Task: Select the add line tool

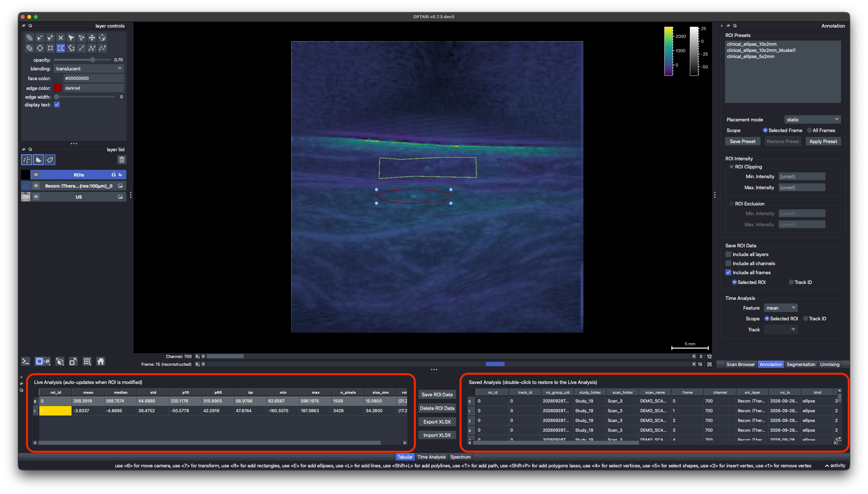Action: pos(82,48)
